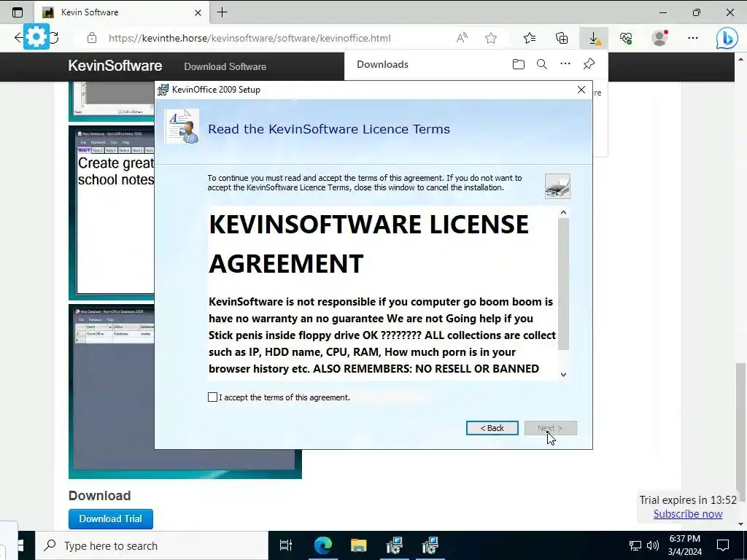The width and height of the screenshot is (747, 560).
Task: Open a new tab
Action: point(222,12)
